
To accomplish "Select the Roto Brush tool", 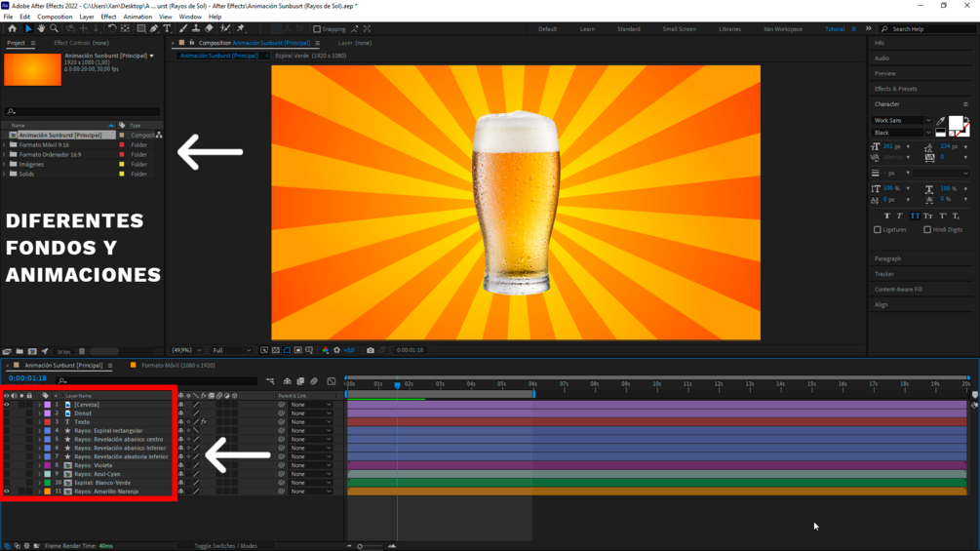I will coord(225,28).
